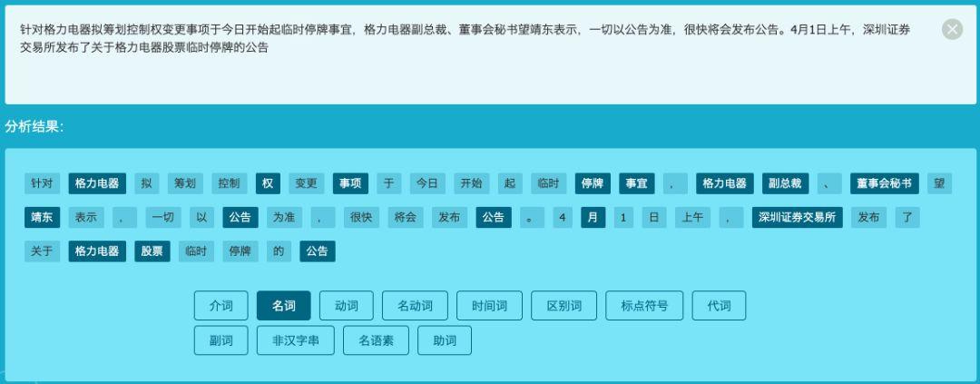Highlight 标点符号 tokens via its filter

coord(644,306)
